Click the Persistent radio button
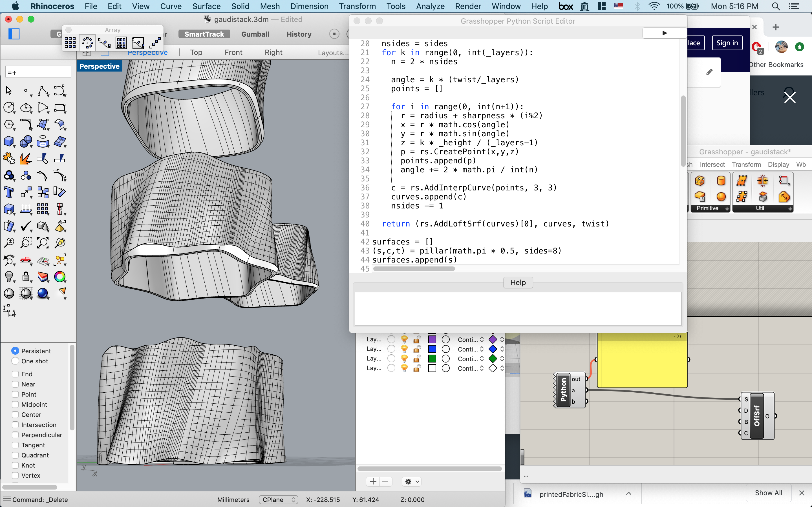 point(15,350)
